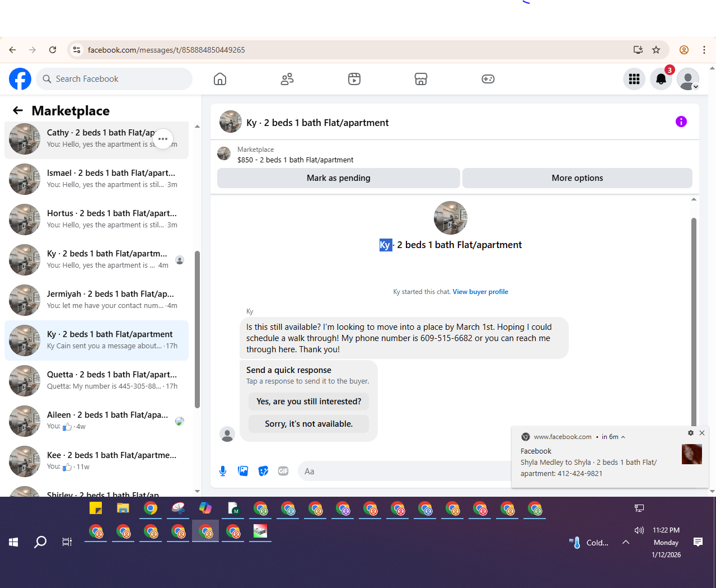Click the listing thumbnail in chat header
This screenshot has width=716, height=588.
click(x=231, y=122)
